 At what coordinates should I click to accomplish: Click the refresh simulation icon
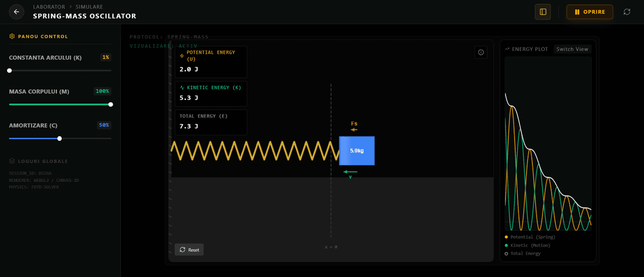tap(627, 12)
